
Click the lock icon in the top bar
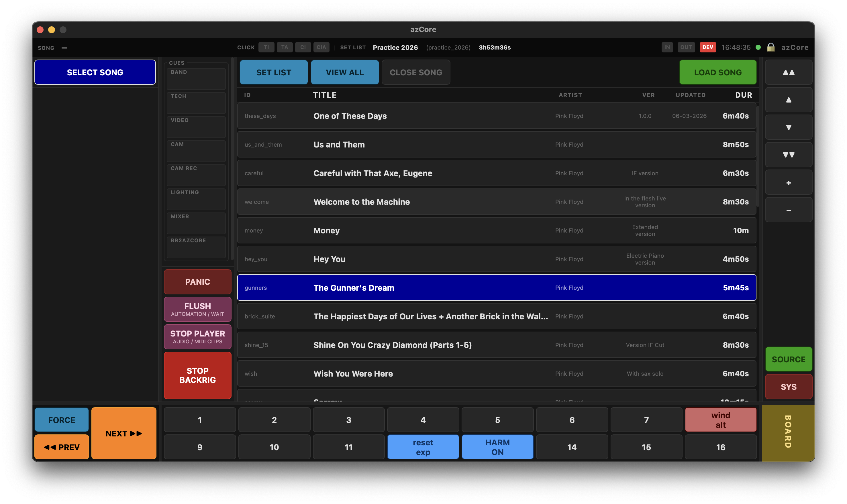(770, 47)
